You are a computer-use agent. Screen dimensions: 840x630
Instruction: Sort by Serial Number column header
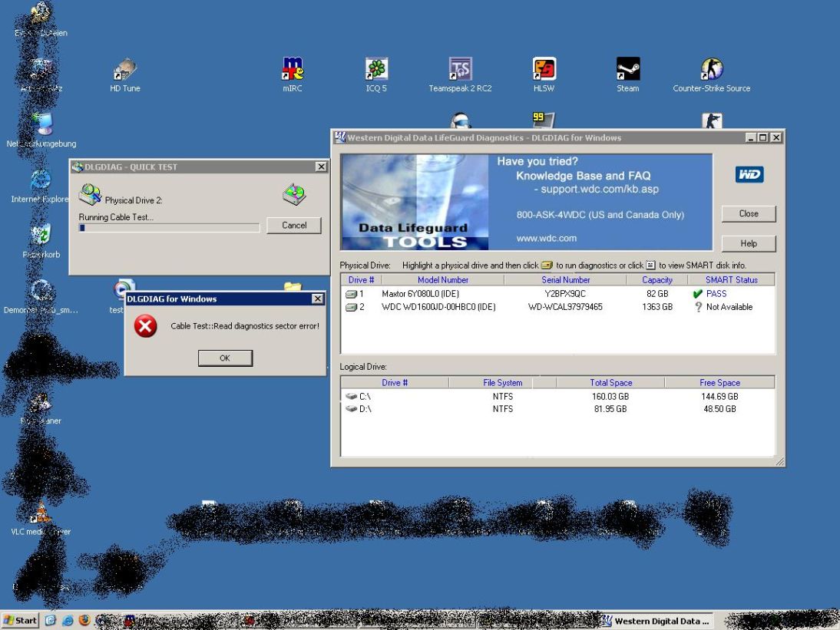point(565,279)
